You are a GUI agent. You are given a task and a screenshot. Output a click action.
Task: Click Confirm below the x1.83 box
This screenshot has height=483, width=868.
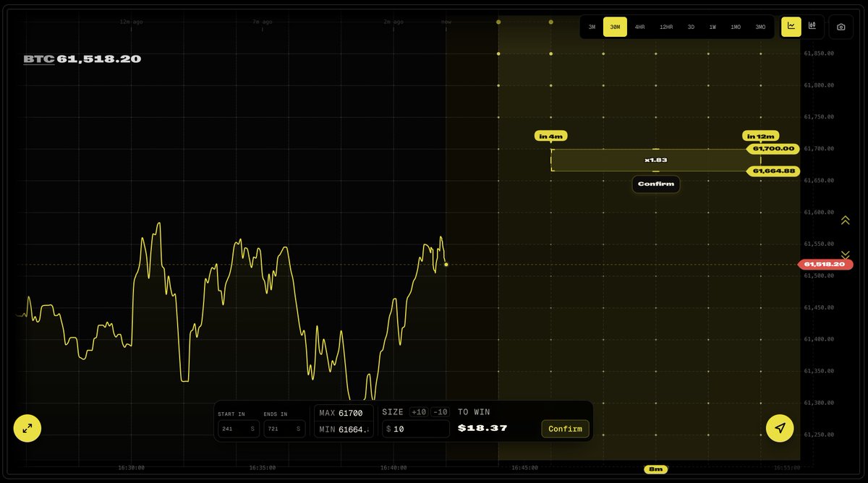pos(656,184)
